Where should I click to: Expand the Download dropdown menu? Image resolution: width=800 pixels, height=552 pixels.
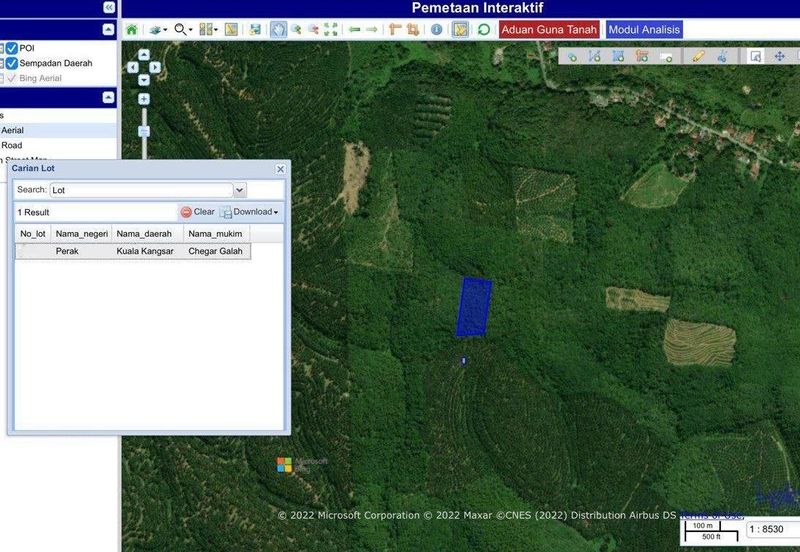point(250,212)
